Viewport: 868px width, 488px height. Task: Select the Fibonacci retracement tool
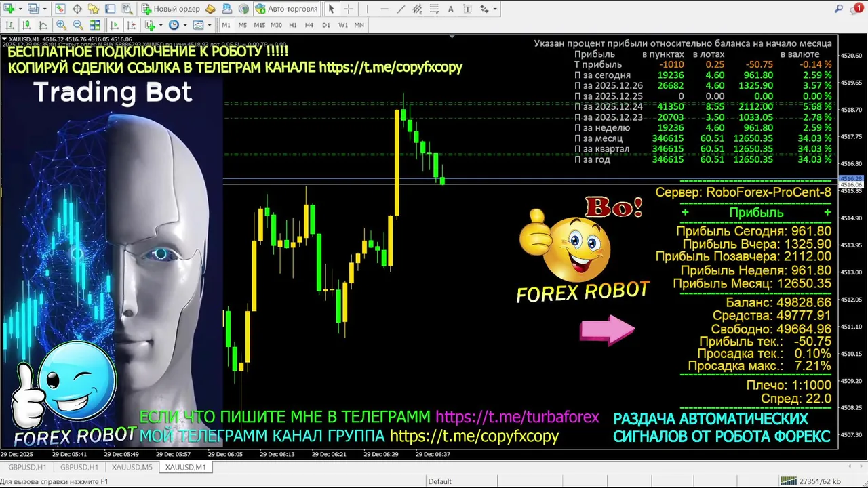pyautogui.click(x=434, y=9)
